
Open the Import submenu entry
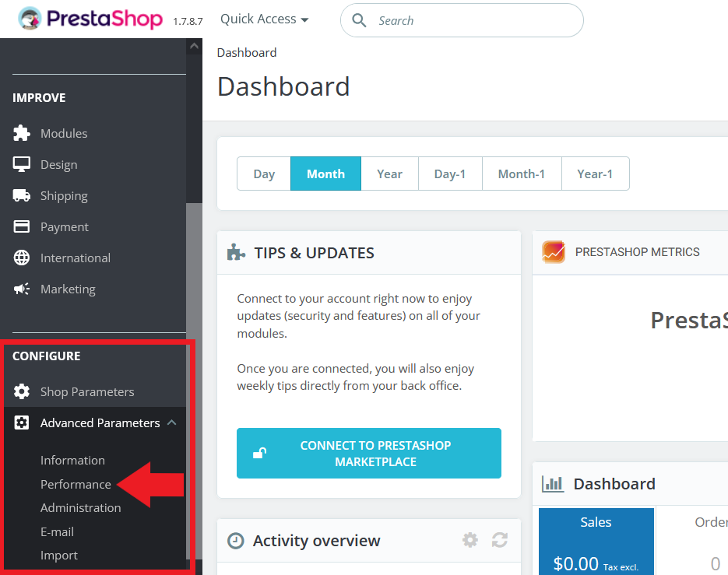coord(59,556)
